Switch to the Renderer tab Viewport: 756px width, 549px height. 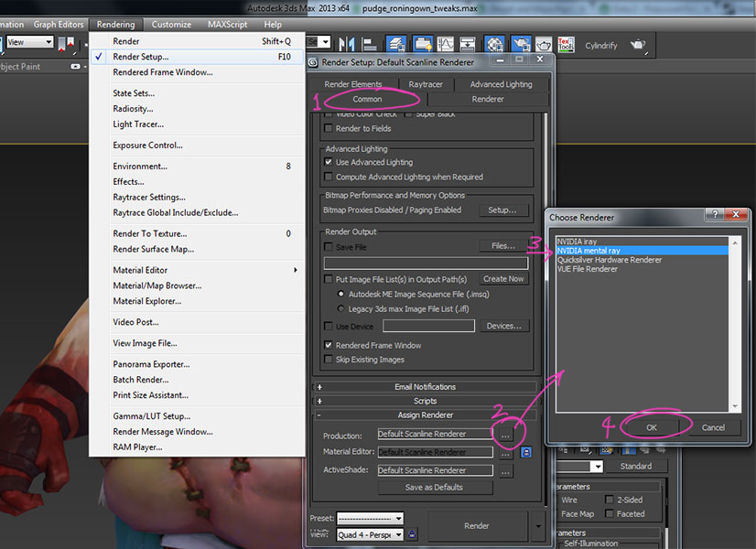coord(488,99)
